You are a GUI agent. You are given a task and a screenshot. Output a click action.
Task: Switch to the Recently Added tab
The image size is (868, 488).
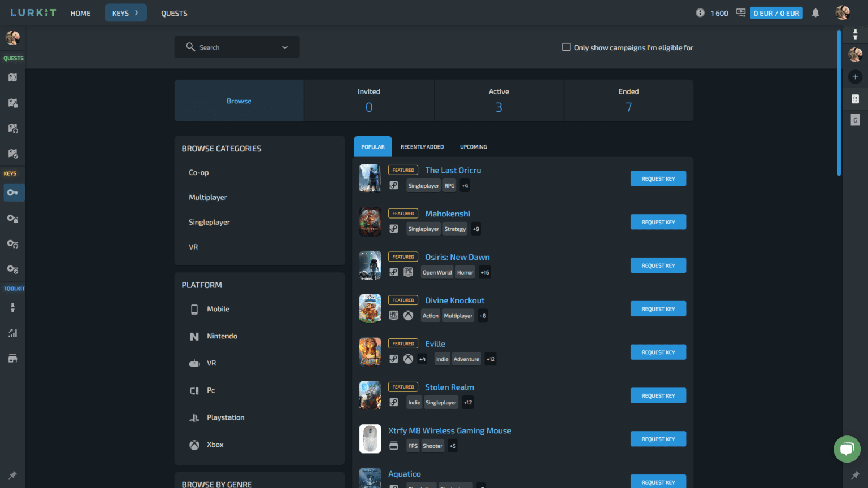tap(422, 147)
